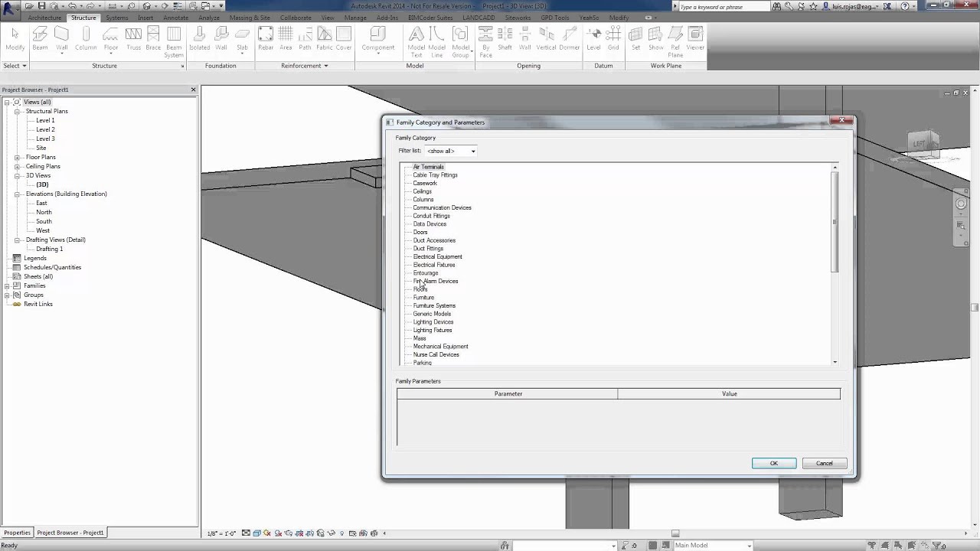Image resolution: width=980 pixels, height=551 pixels.
Task: Choose the Shaft opening tool
Action: click(505, 39)
